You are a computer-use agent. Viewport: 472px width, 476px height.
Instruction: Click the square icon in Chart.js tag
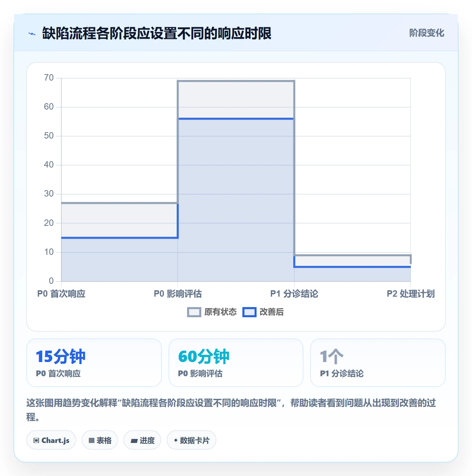(x=36, y=441)
